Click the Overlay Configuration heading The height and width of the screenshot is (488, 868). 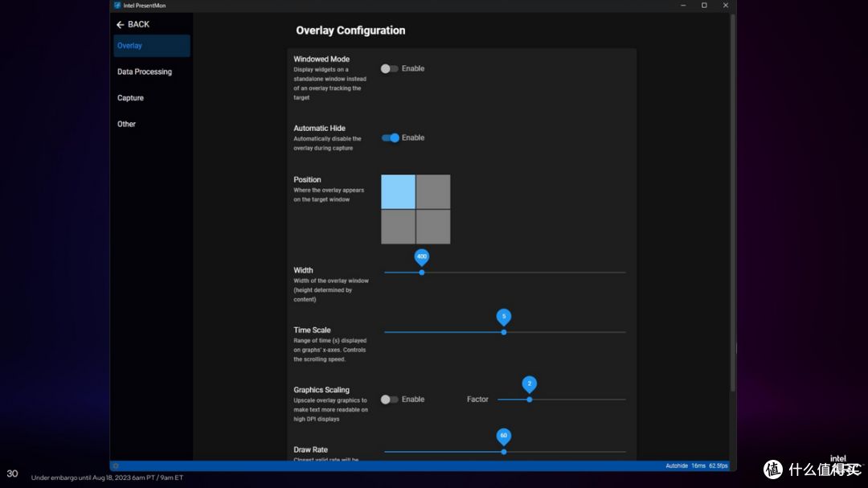pos(350,31)
